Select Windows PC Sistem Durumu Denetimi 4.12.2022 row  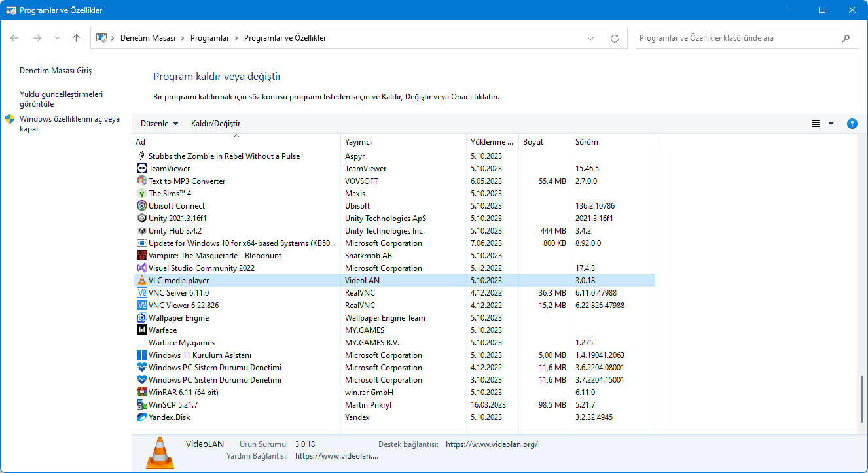coord(394,368)
